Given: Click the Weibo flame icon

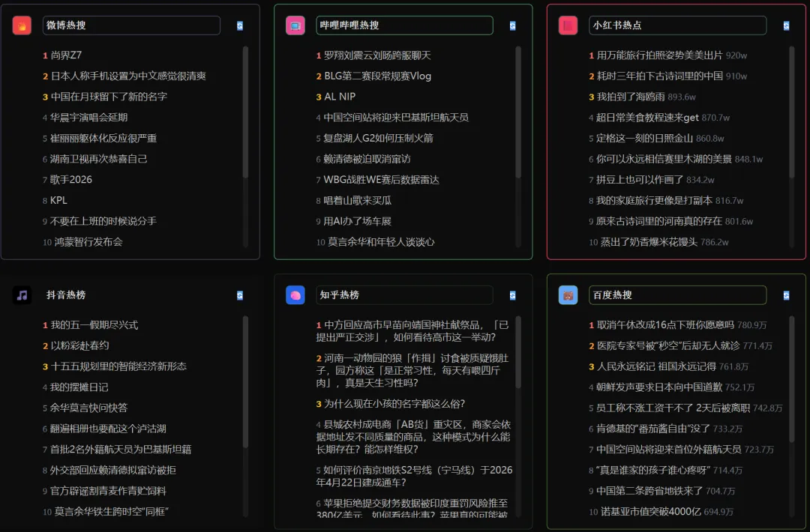Looking at the screenshot, I should pyautogui.click(x=22, y=25).
